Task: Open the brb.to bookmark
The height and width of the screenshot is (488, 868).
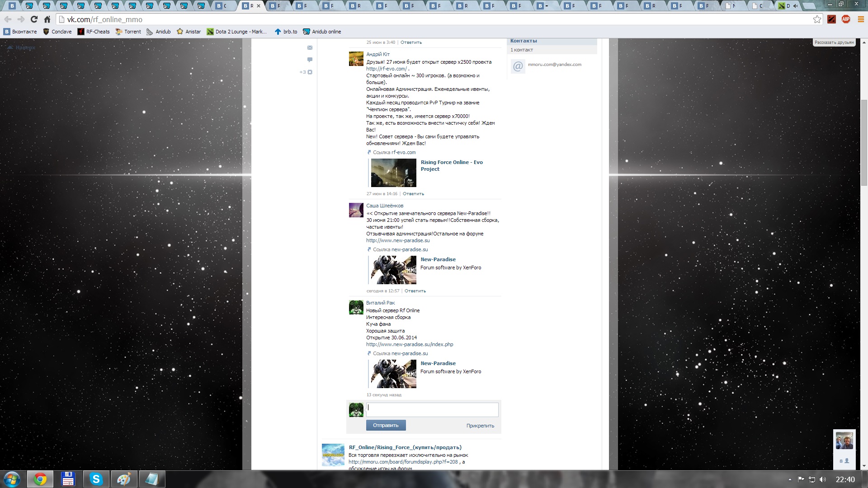Action: tap(286, 32)
